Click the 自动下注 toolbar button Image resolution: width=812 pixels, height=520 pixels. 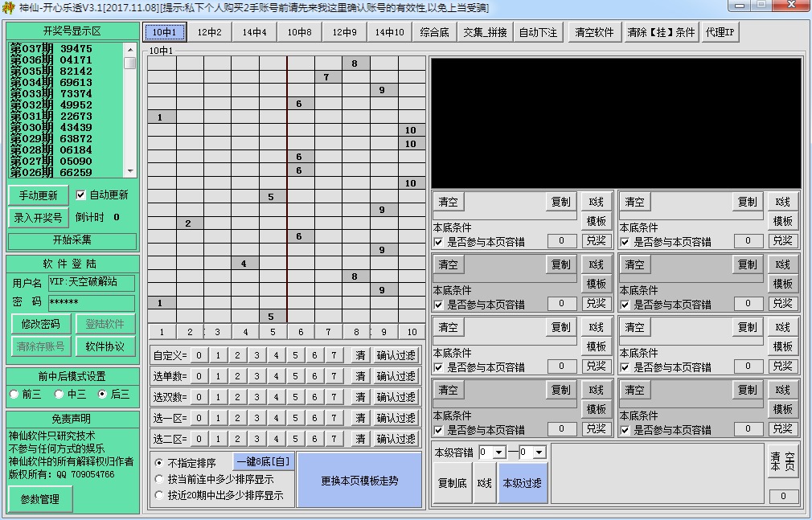[x=539, y=31]
